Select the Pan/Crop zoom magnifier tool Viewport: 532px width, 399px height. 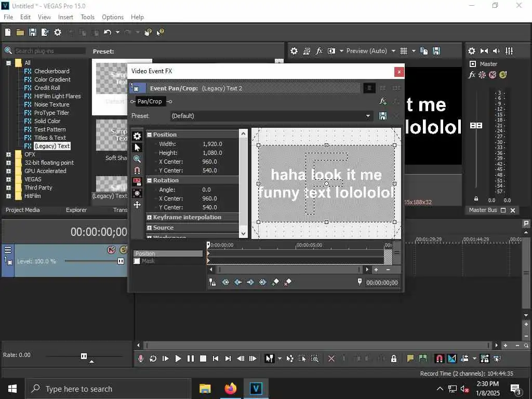pyautogui.click(x=137, y=159)
